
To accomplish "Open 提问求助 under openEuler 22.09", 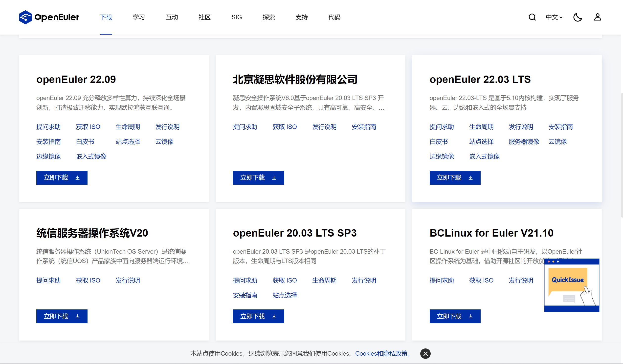I will (48, 127).
